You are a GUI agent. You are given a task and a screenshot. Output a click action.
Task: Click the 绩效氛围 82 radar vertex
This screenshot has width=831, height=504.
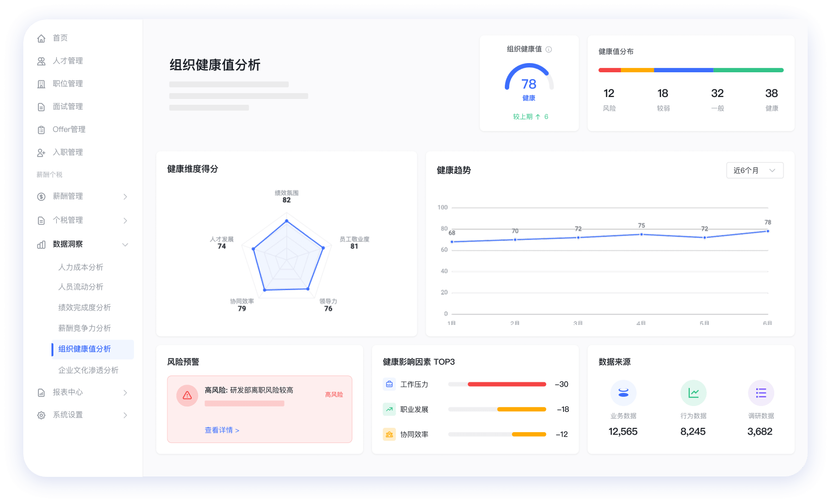point(286,221)
